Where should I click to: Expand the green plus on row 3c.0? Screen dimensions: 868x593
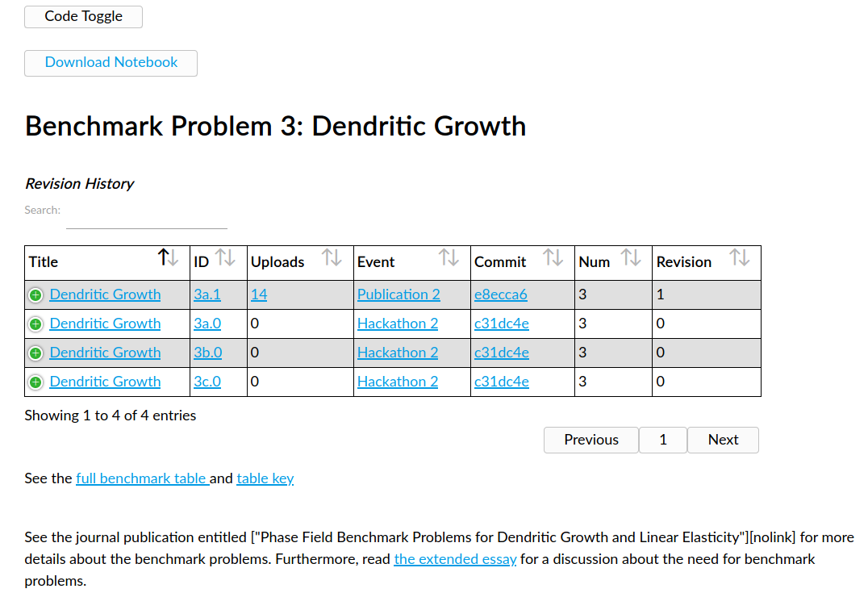(x=35, y=382)
